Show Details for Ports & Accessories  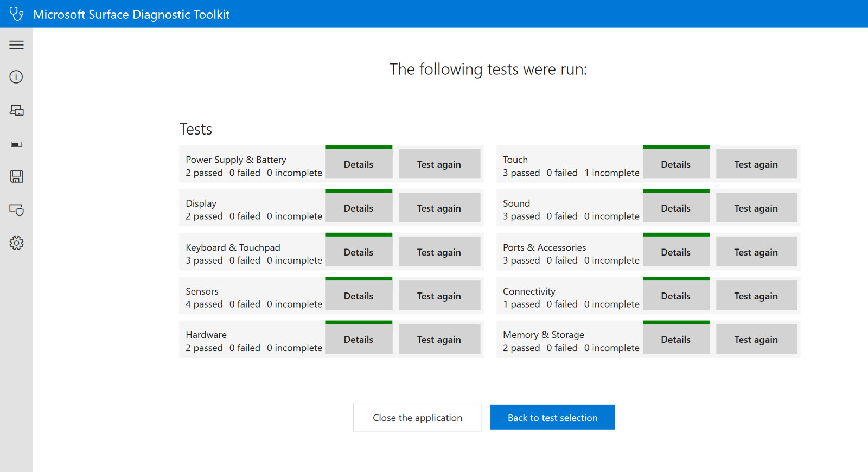[x=676, y=252]
